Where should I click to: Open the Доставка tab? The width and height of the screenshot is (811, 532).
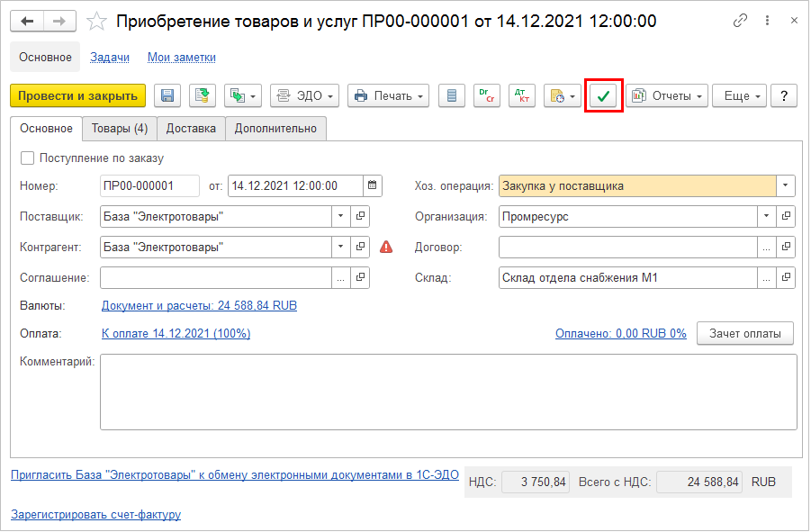coord(191,129)
